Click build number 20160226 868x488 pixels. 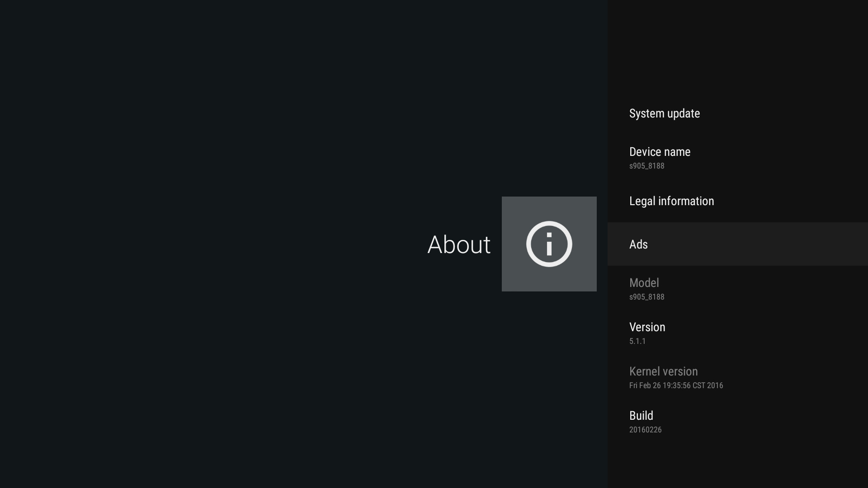click(x=645, y=430)
